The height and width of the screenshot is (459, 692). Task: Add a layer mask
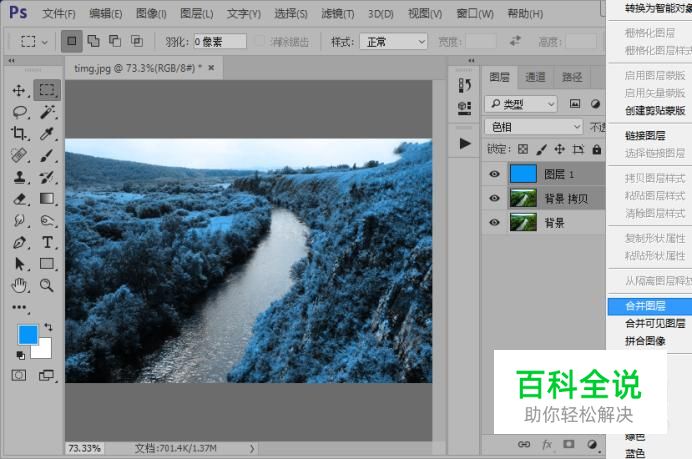[569, 444]
